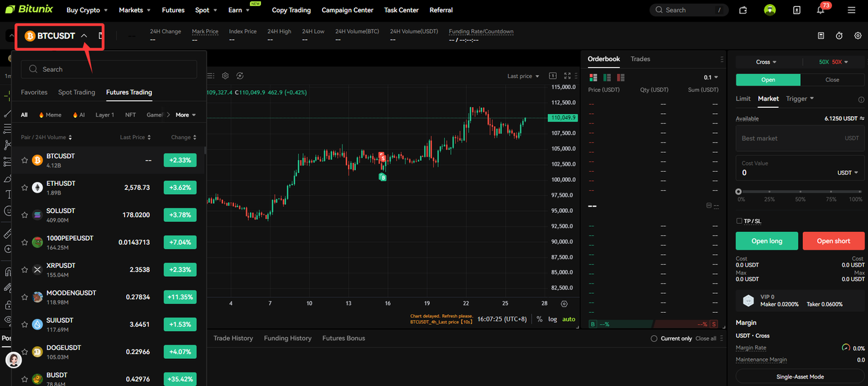Viewport: 868px width, 386px height.
Task: Open the chart settings gear icon
Action: coord(226,76)
